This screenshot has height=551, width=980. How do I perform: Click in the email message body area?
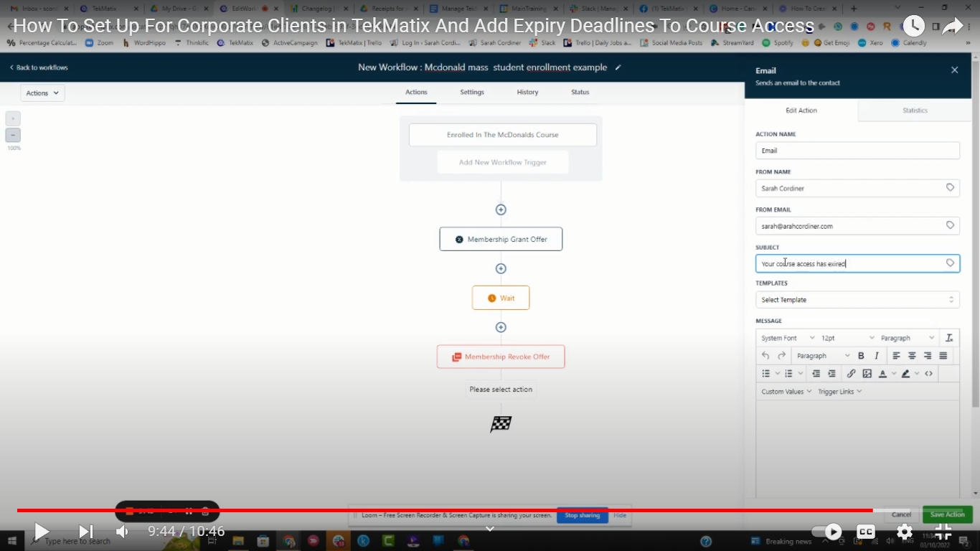(857, 448)
